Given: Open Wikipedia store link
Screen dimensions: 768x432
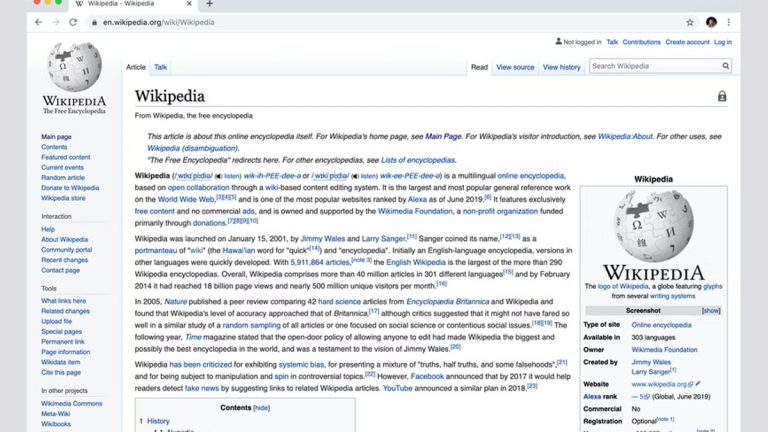Looking at the screenshot, I should coord(63,198).
